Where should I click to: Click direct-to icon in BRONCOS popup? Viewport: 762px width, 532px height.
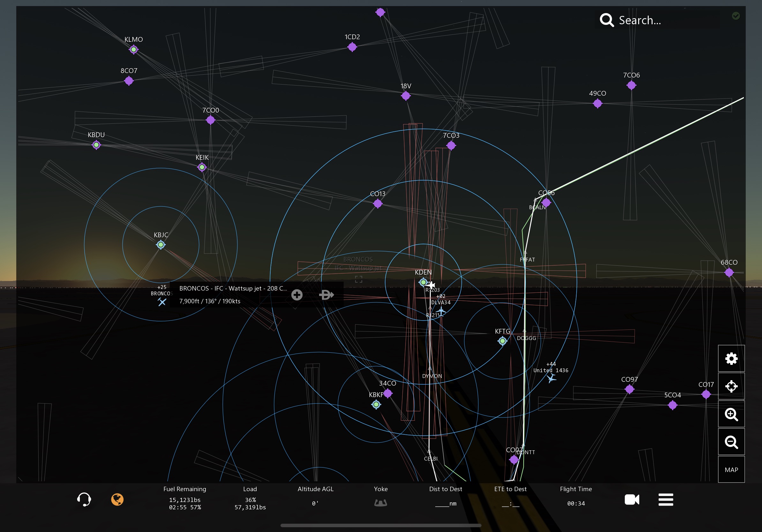coord(326,294)
